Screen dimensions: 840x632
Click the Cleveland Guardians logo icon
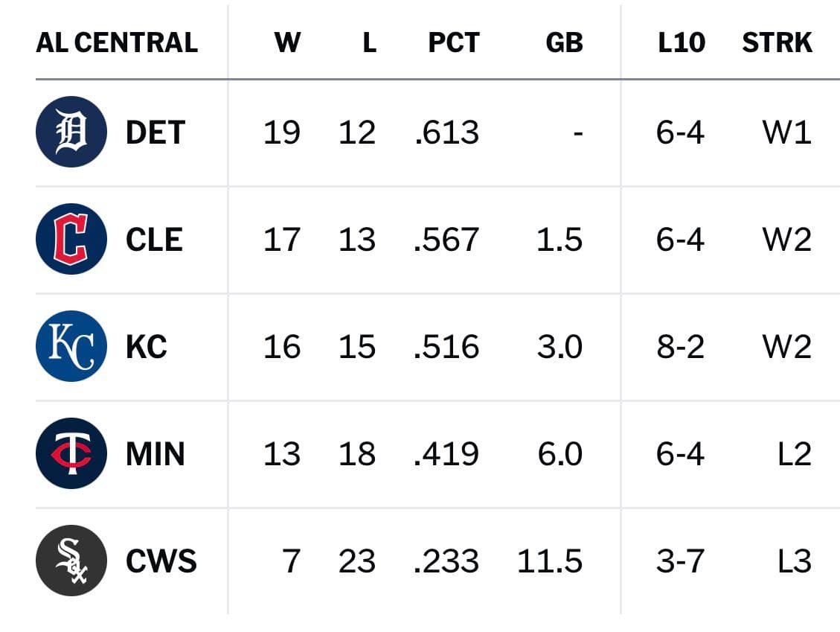coord(71,239)
